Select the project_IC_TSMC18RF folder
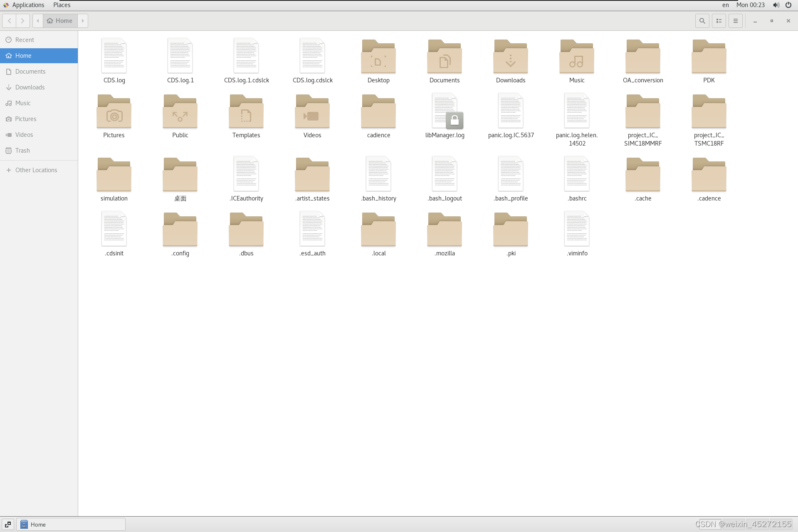This screenshot has height=532, width=798. [x=709, y=112]
